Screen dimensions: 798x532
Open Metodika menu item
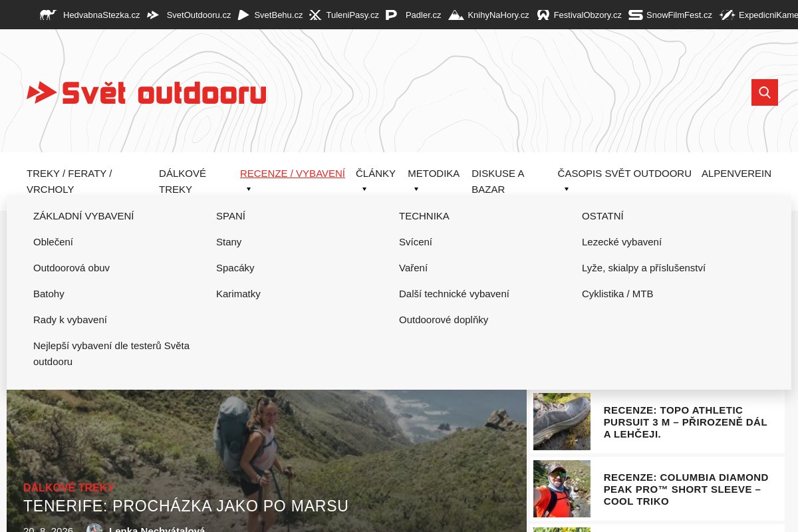(434, 173)
